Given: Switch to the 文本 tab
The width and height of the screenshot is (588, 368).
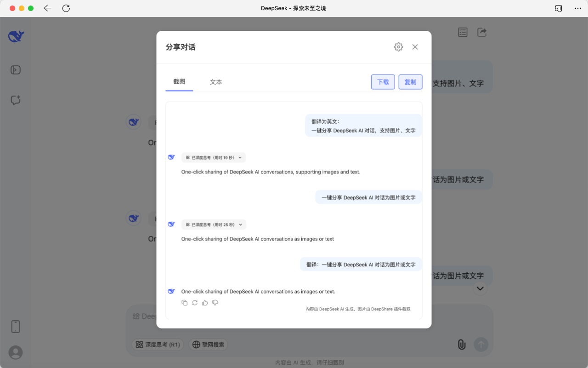Looking at the screenshot, I should click(x=216, y=82).
